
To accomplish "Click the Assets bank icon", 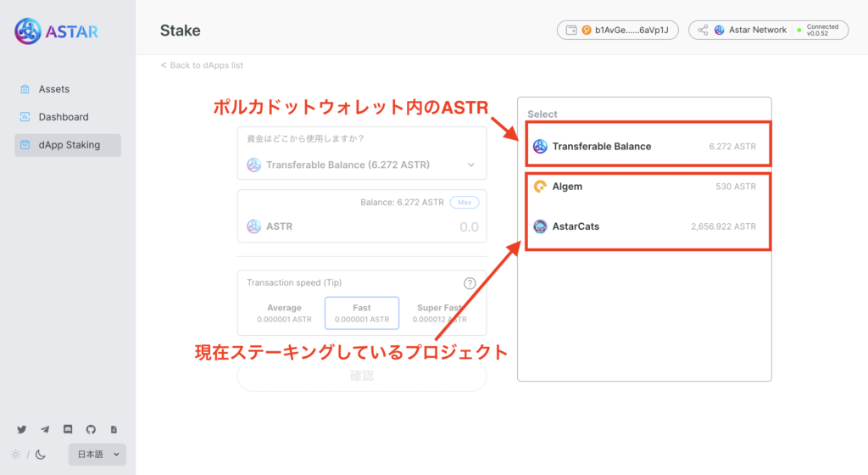I will click(25, 89).
